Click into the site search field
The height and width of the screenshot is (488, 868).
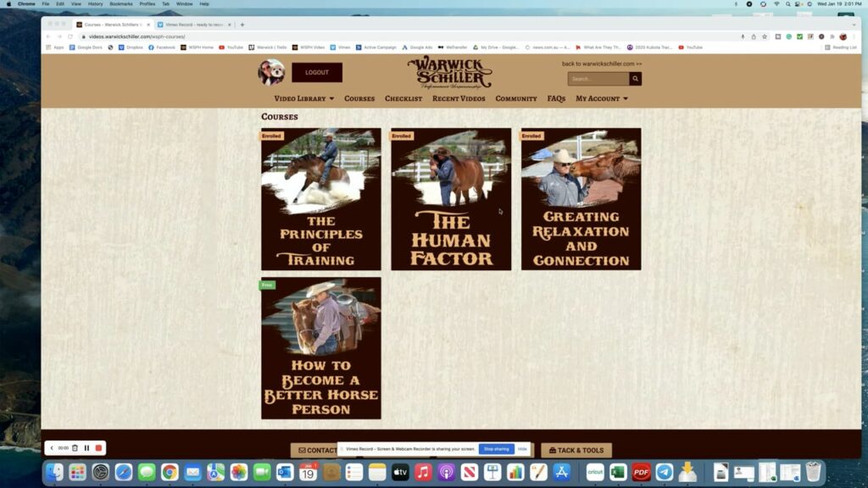pos(598,79)
